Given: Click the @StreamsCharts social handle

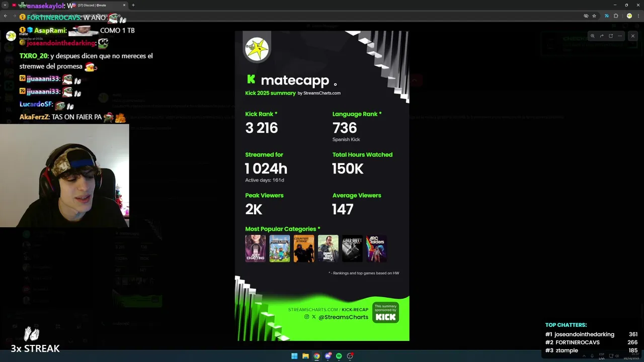Looking at the screenshot, I should click(343, 317).
